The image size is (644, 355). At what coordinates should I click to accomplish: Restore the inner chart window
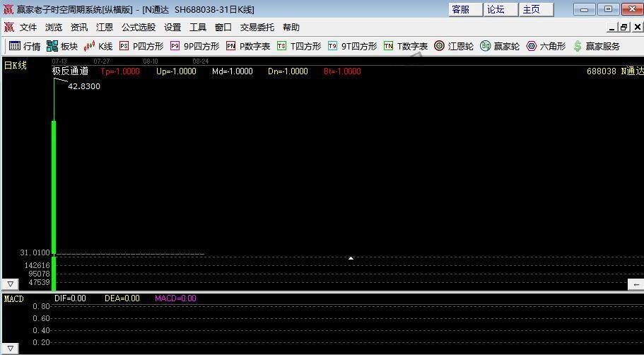[x=624, y=28]
